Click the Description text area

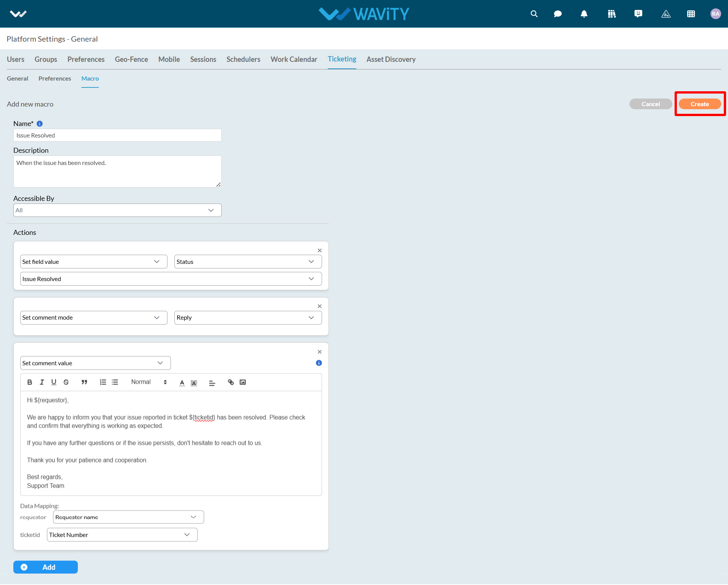click(118, 171)
